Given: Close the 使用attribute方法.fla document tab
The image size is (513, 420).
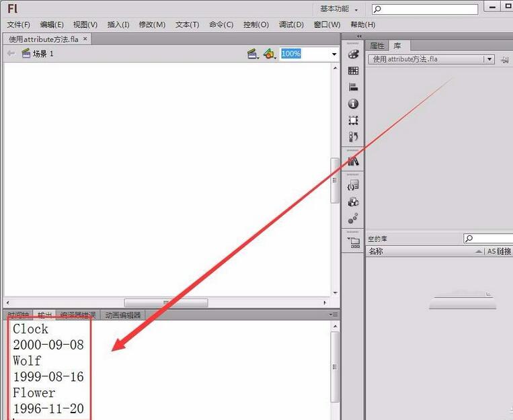Looking at the screenshot, I should pos(85,39).
